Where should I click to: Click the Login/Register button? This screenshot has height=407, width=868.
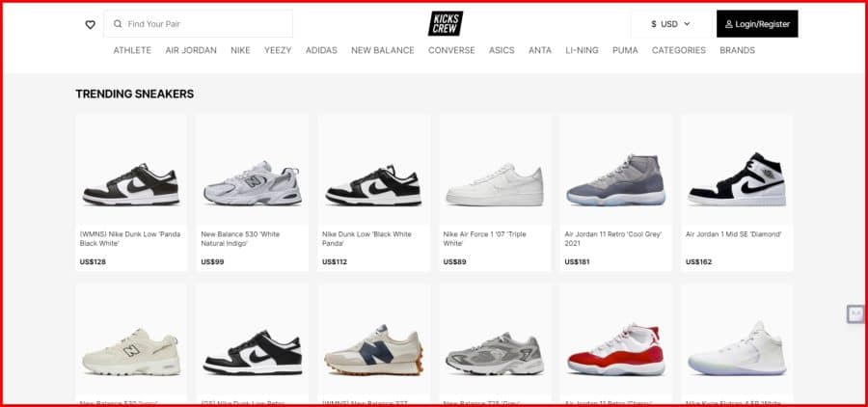[x=757, y=24]
